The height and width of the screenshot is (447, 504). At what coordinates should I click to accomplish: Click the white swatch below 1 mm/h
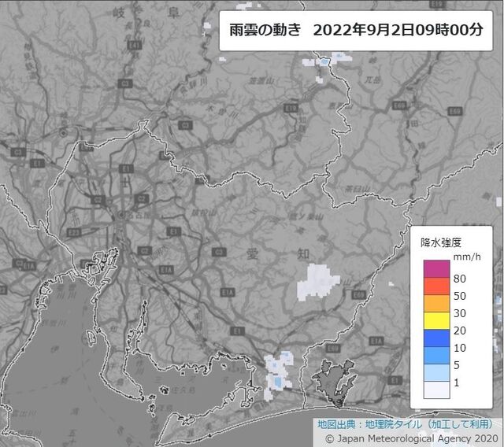[436, 390]
